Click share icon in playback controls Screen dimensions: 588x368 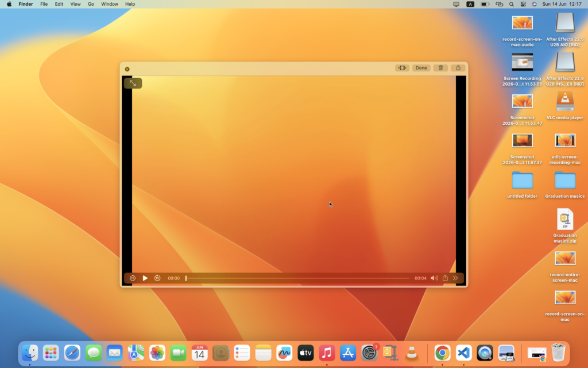[x=445, y=278]
